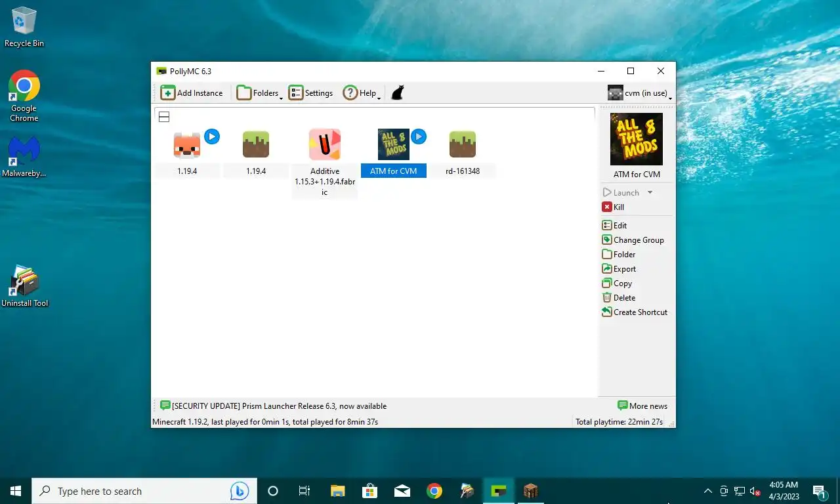Open the Windows Start menu
Viewport: 840px width, 504px height.
coord(16,491)
